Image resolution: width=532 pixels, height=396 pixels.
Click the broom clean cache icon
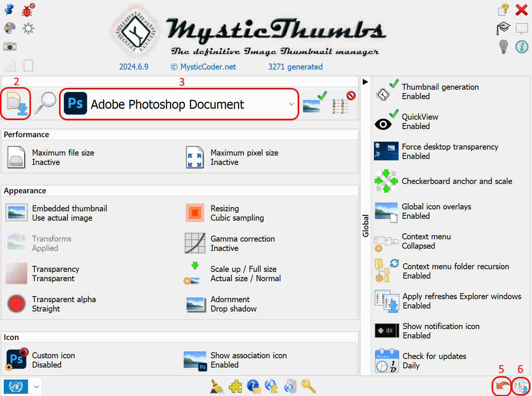217,386
